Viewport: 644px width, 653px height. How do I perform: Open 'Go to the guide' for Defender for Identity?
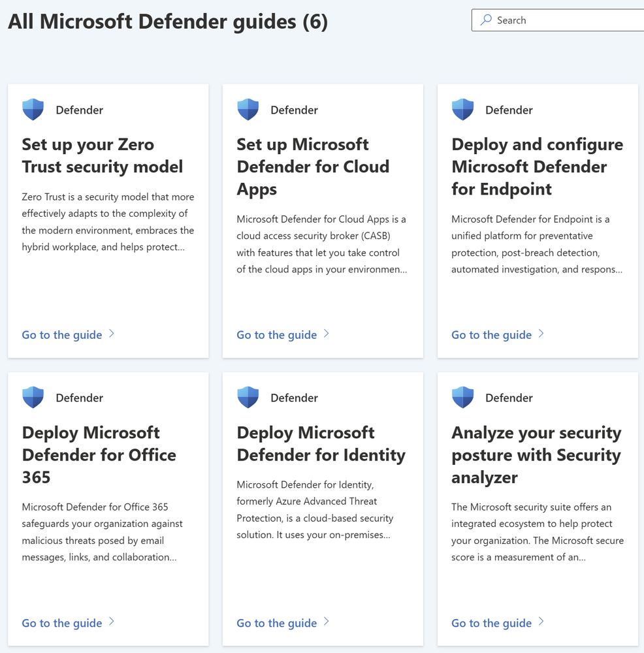click(276, 623)
